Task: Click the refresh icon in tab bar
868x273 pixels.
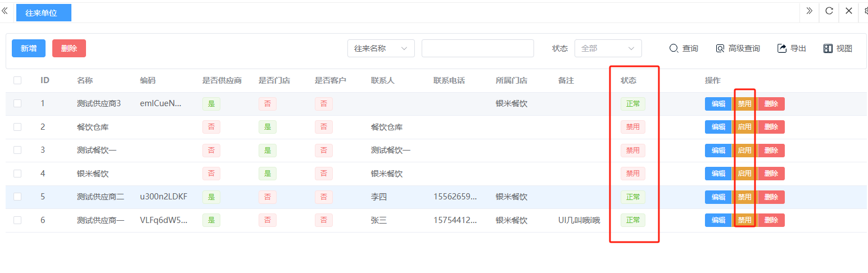Action: tap(829, 11)
